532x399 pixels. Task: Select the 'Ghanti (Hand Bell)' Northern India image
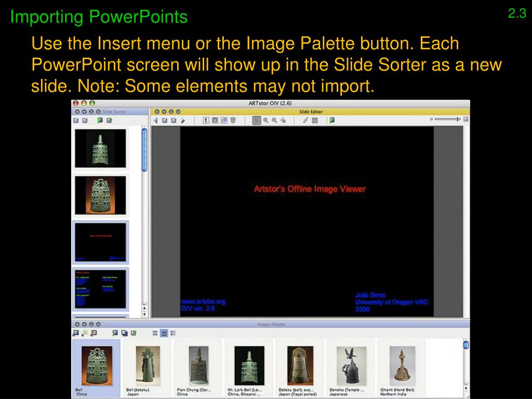pyautogui.click(x=402, y=368)
